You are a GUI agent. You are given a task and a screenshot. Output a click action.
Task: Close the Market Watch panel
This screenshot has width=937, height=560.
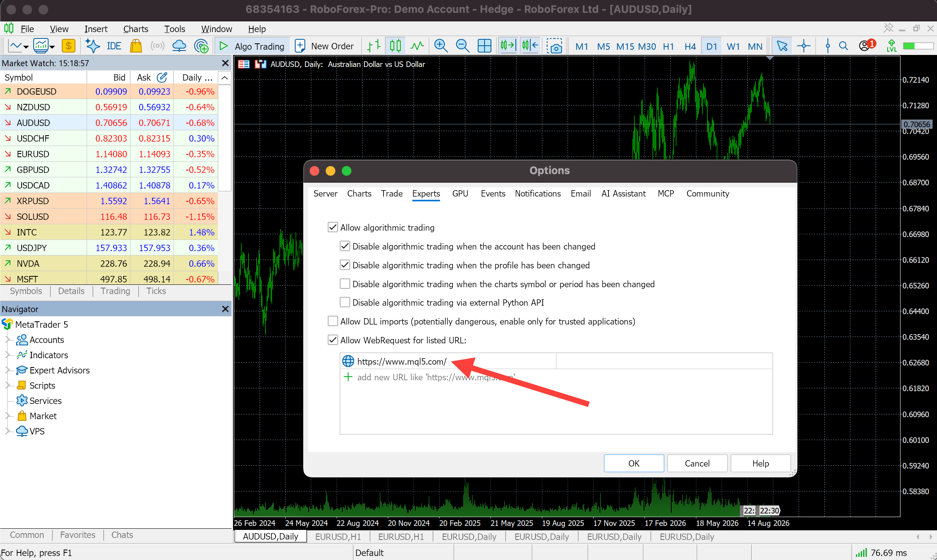[225, 63]
